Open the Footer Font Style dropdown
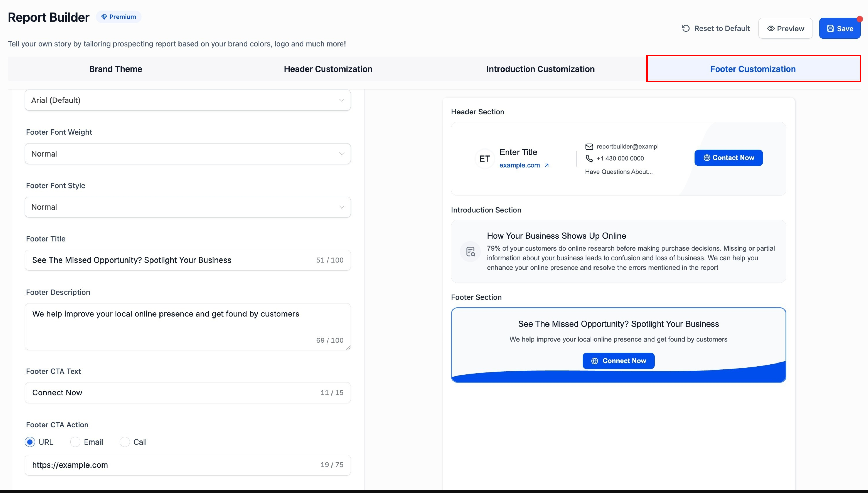This screenshot has width=868, height=493. (188, 207)
